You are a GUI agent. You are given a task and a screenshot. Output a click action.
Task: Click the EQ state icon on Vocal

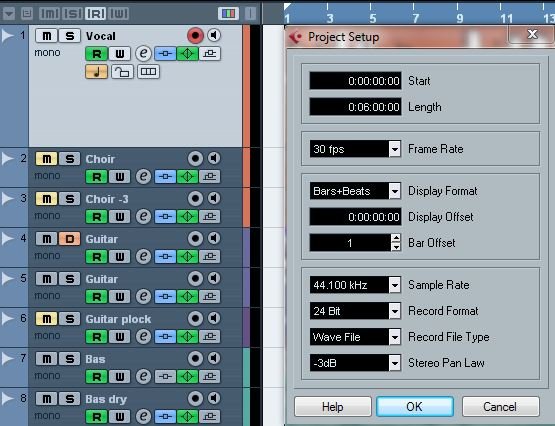coord(188,54)
